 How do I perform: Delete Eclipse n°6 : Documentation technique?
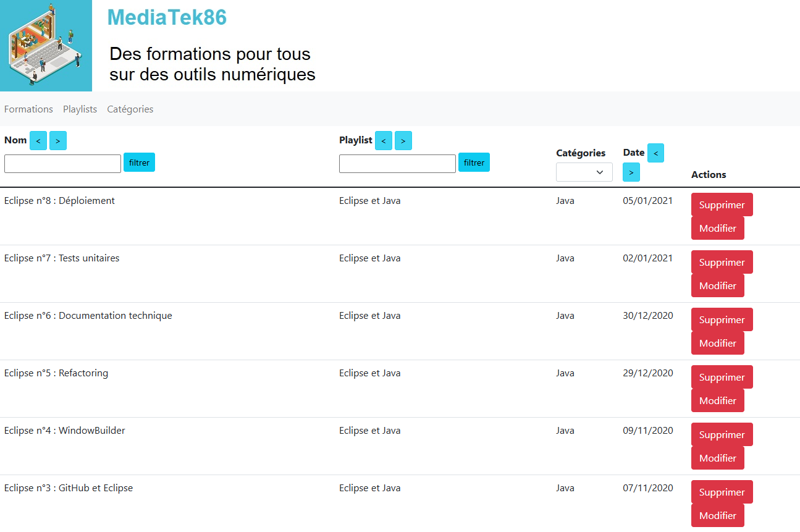pyautogui.click(x=722, y=320)
